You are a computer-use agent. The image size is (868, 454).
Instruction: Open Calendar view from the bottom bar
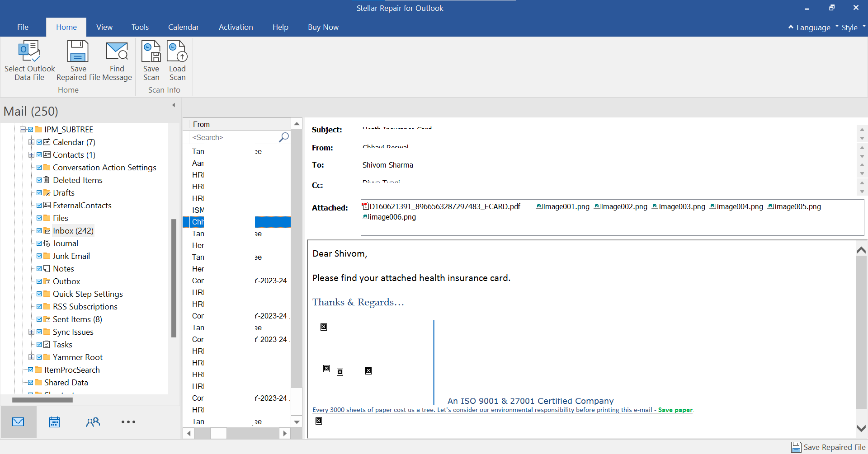coord(54,421)
